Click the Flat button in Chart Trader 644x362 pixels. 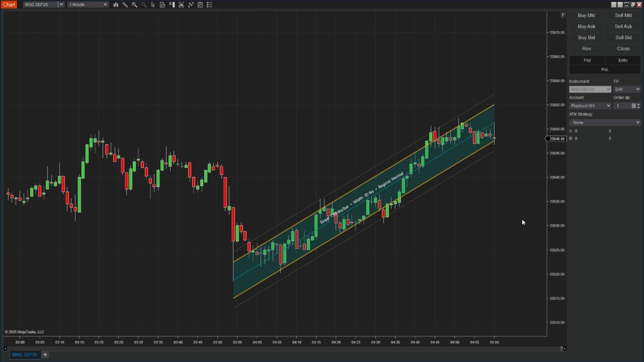[587, 60]
